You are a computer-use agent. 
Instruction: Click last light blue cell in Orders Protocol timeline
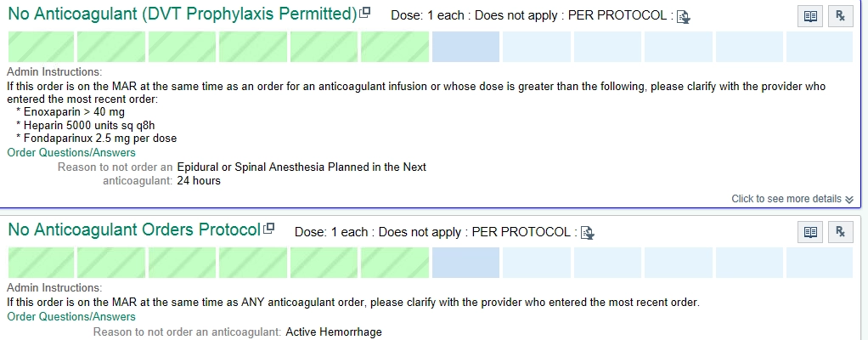(819, 263)
